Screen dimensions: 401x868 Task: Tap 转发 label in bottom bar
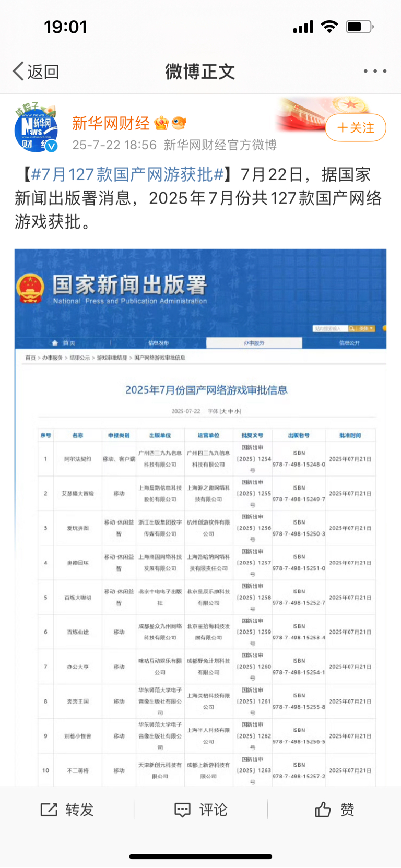(x=79, y=810)
